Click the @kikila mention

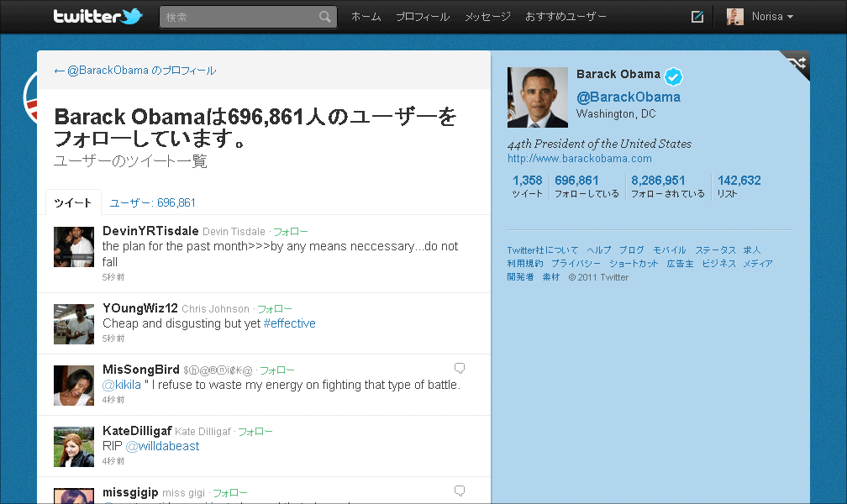(122, 385)
